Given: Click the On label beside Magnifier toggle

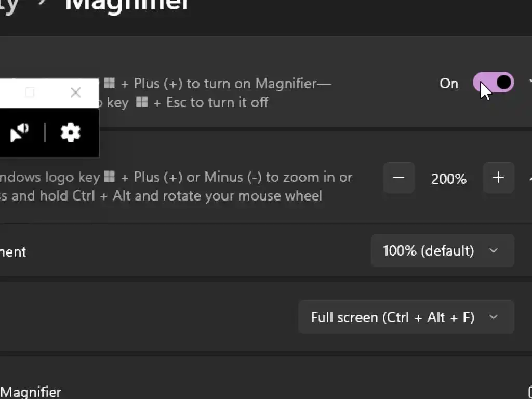Looking at the screenshot, I should [449, 84].
